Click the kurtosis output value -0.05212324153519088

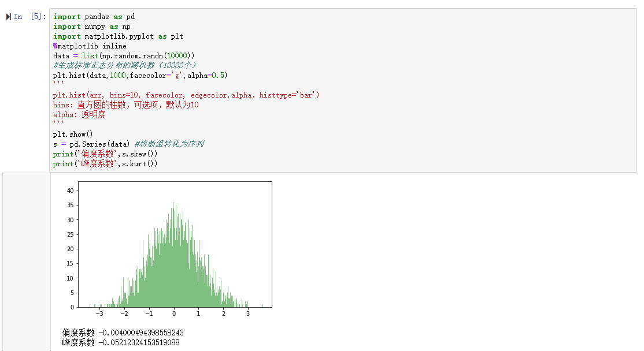139,343
